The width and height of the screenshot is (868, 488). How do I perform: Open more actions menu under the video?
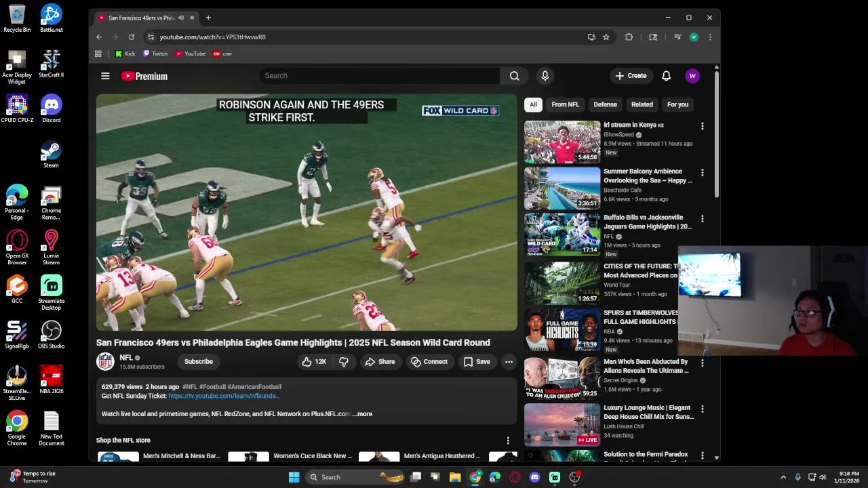tap(509, 362)
